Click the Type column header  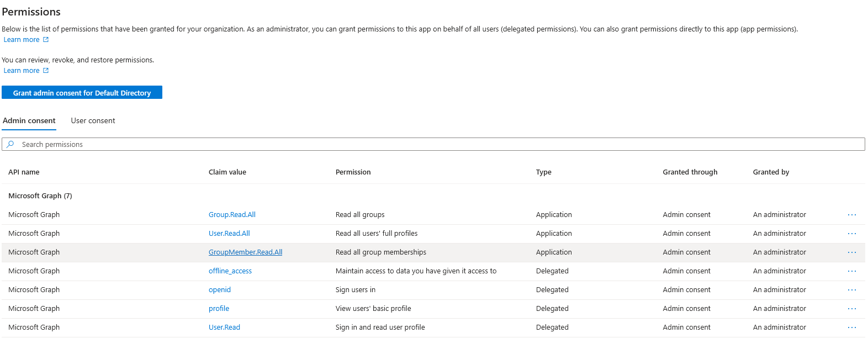544,172
